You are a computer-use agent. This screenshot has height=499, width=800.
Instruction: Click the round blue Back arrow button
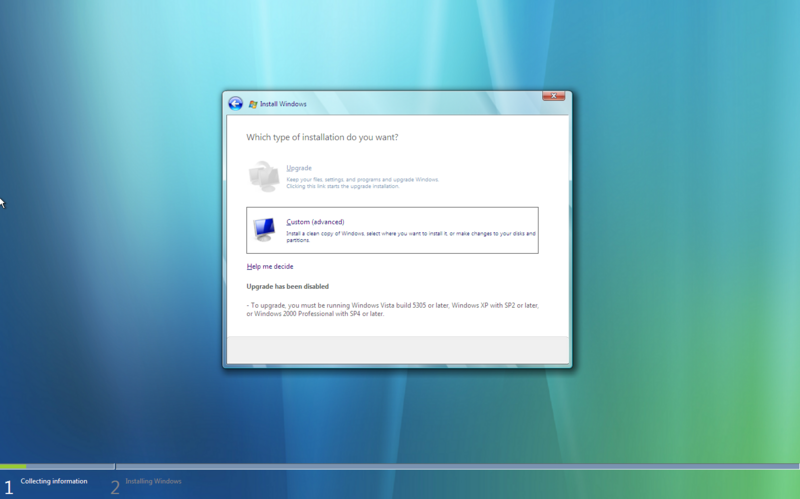(235, 103)
